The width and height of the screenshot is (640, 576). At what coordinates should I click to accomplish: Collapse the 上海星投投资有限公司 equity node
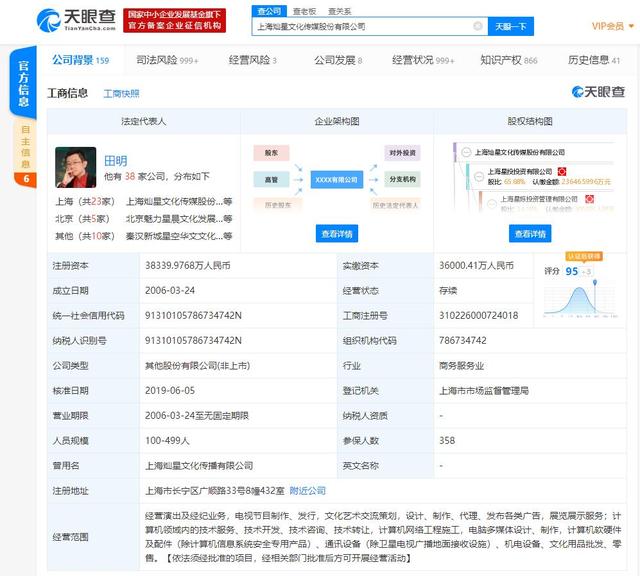click(479, 176)
